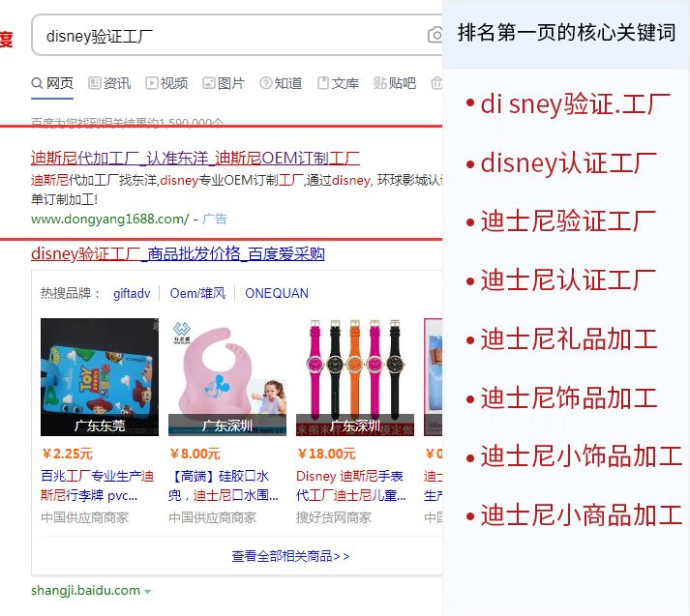Click 查看全部相关商品>> link
This screenshot has height=616, width=690.
pyautogui.click(x=290, y=556)
